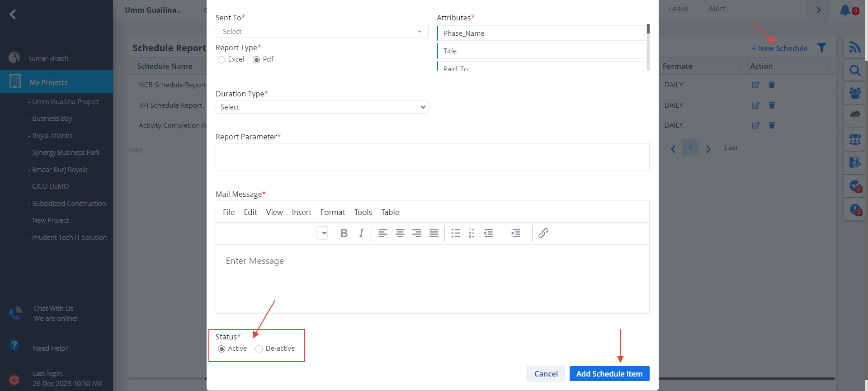Click the New Schedule link
Viewport: 868px width, 391px height.
[x=780, y=48]
